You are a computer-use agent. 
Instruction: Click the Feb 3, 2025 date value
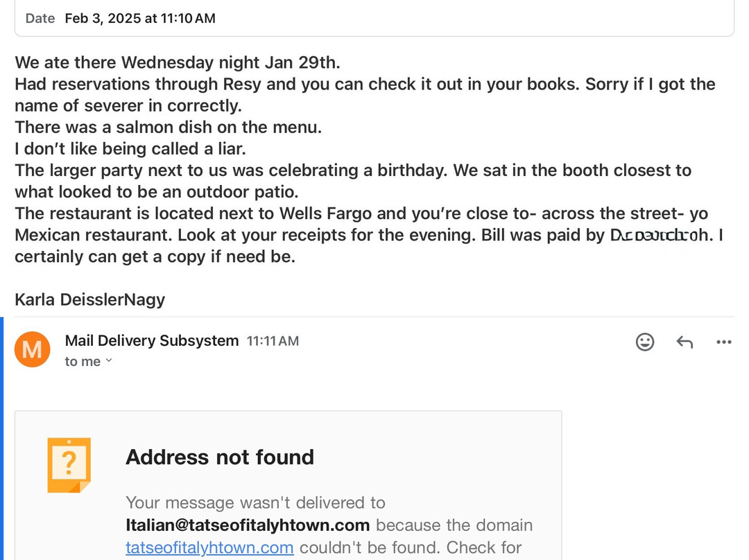[x=140, y=19]
